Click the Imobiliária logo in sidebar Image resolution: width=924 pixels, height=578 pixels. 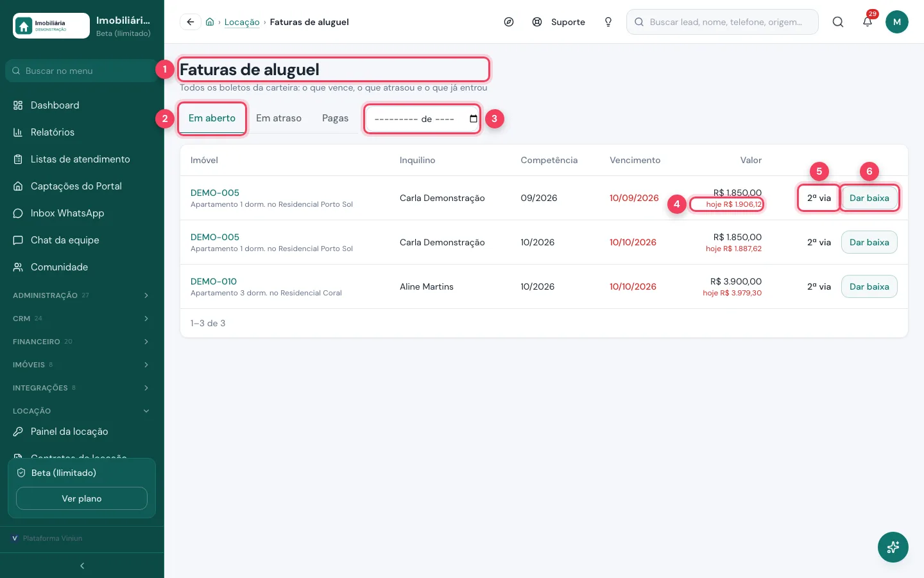tap(51, 26)
